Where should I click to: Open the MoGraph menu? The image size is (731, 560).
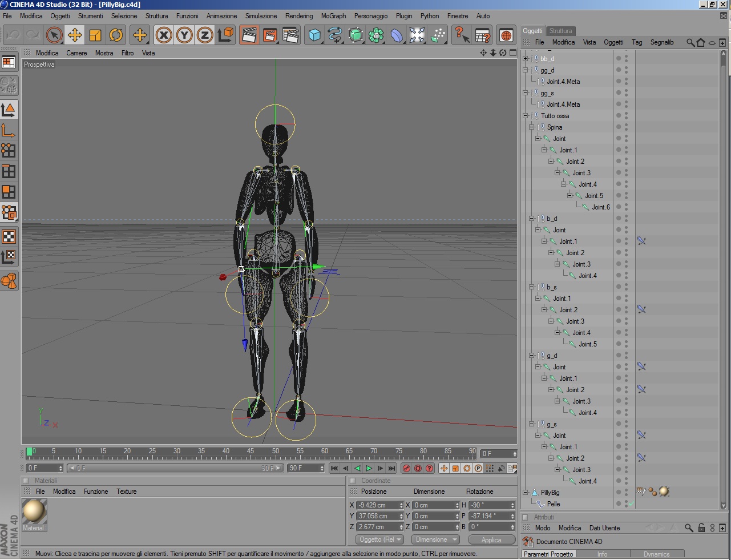(333, 16)
